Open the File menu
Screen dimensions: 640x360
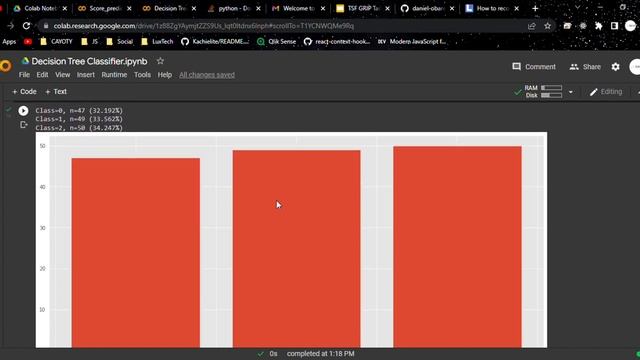click(x=24, y=75)
